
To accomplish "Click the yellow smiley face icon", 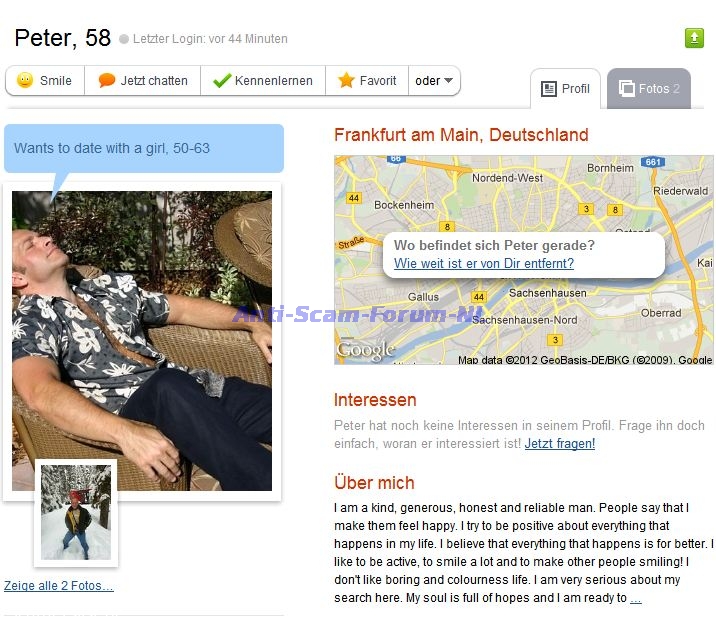I will click(x=25, y=80).
